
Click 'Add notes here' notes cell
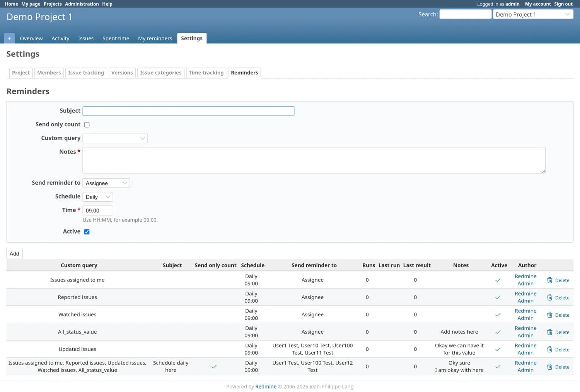coord(459,332)
